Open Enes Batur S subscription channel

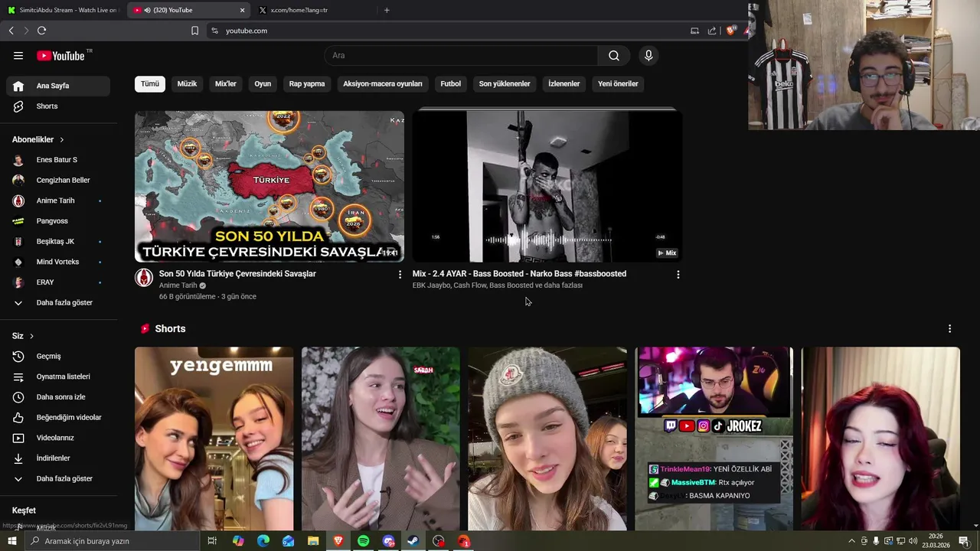(x=58, y=160)
